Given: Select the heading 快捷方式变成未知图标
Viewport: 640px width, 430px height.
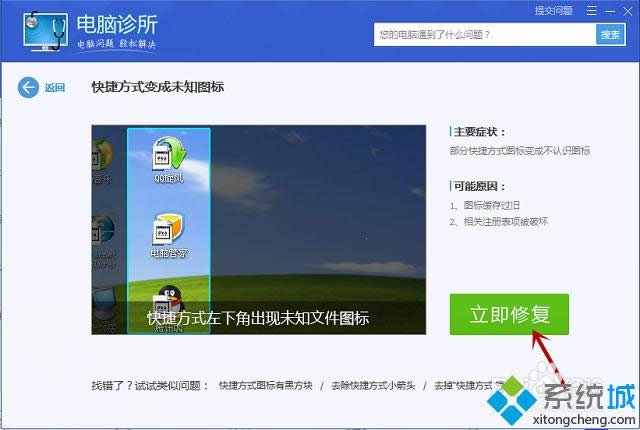Looking at the screenshot, I should click(158, 87).
